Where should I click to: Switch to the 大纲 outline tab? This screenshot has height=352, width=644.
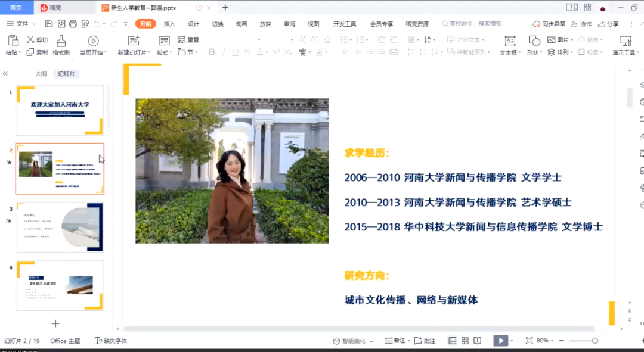[41, 74]
